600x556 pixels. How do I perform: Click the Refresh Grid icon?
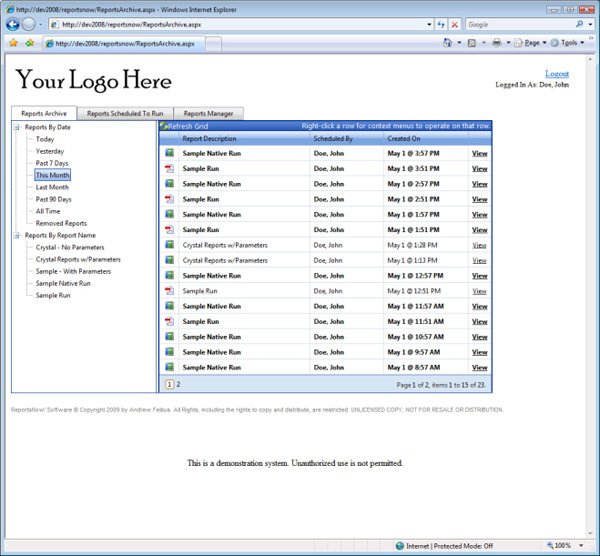pyautogui.click(x=164, y=126)
